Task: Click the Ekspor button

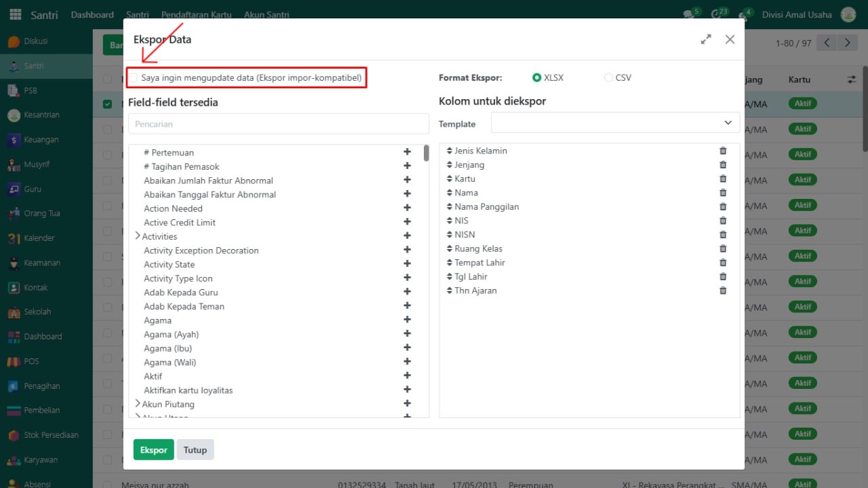Action: point(153,450)
